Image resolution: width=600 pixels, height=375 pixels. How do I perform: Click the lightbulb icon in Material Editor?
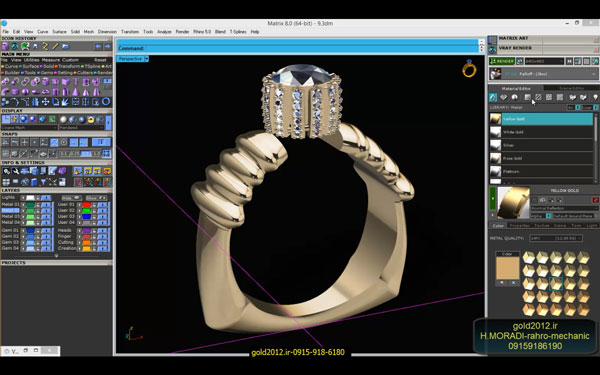coord(595,97)
